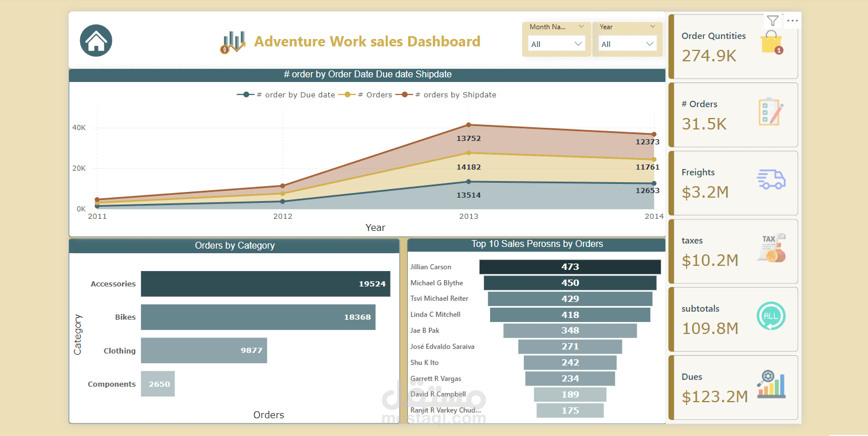
Task: Click the 2014 Due date data point 12653
Action: 654,183
